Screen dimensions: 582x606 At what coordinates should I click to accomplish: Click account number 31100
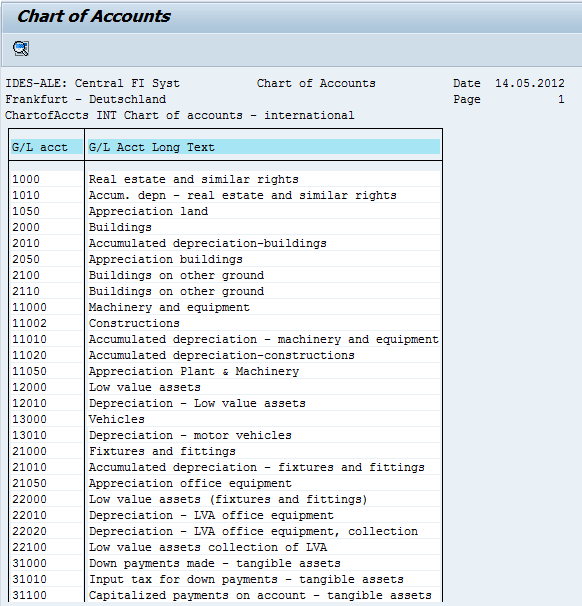pos(29,595)
